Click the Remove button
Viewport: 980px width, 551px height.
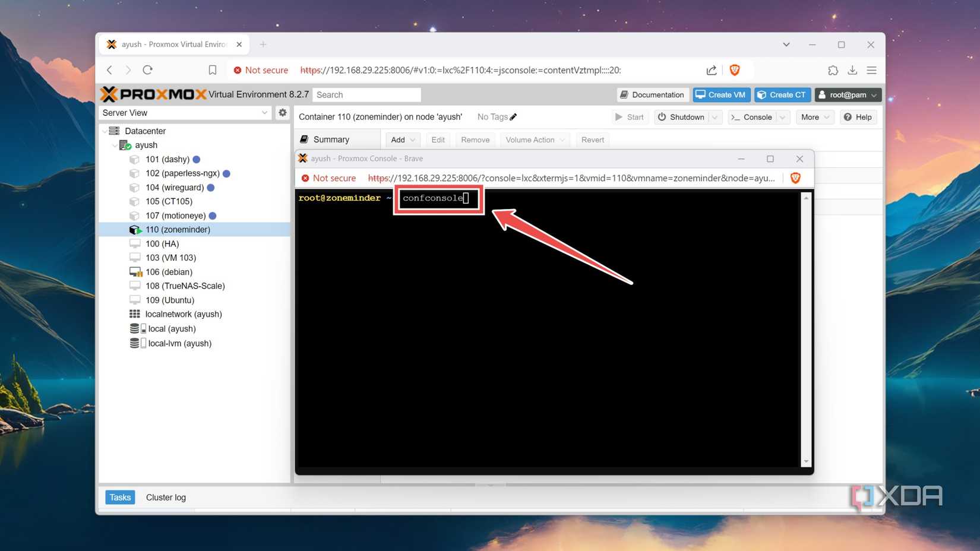(475, 140)
